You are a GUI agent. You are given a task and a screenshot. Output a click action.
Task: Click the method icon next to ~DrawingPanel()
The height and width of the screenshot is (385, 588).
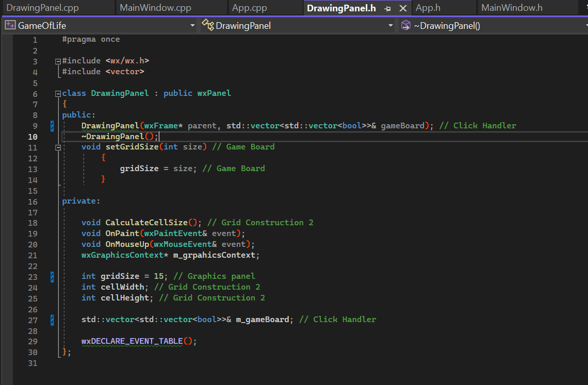coord(405,25)
